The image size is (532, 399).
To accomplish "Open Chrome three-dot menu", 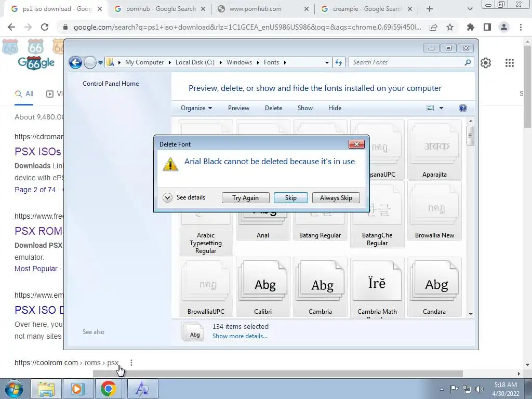I will click(521, 27).
